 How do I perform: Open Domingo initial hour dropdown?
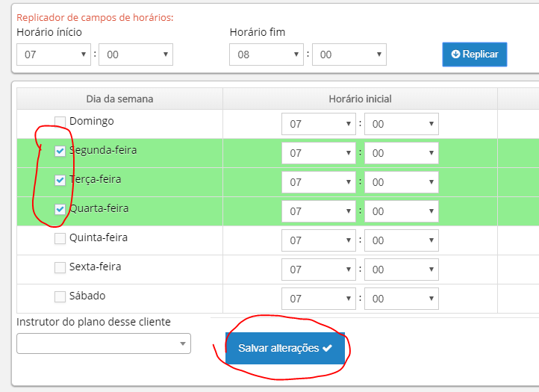tap(319, 124)
